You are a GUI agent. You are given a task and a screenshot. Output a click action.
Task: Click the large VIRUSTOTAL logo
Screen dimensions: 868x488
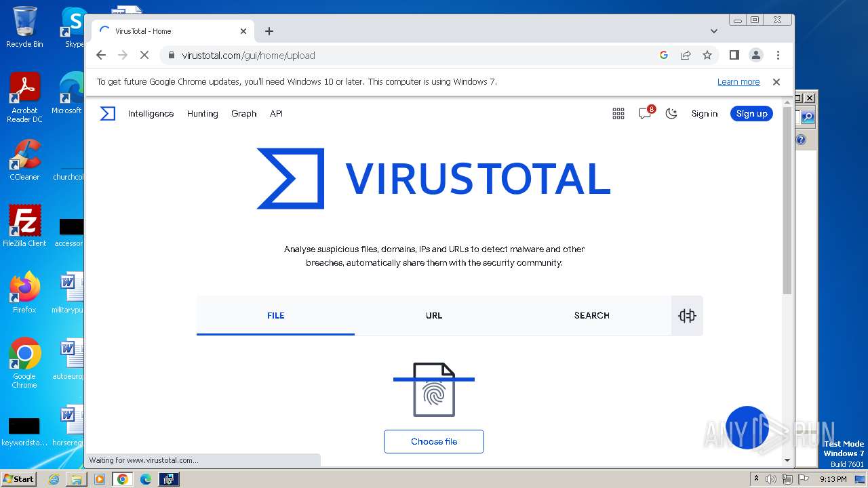tap(434, 178)
